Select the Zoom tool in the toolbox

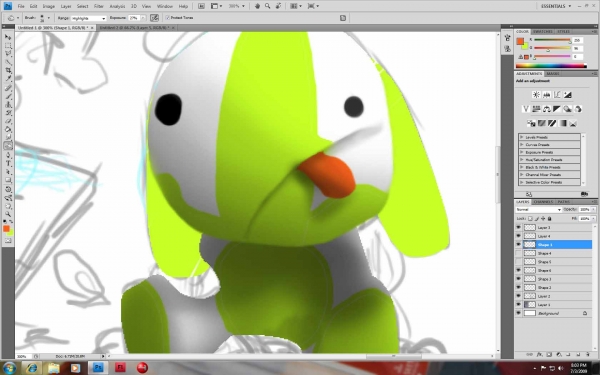tap(8, 214)
